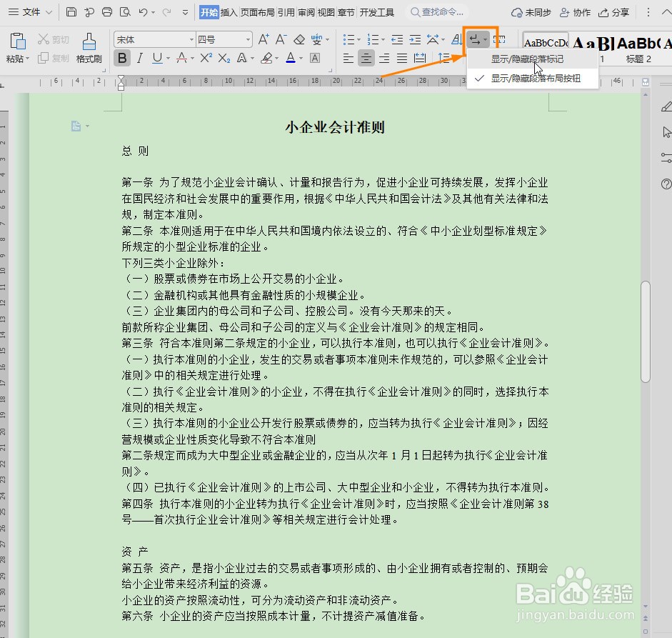Click the distributed alignment icon
Viewport: 672px width, 638px height.
[x=420, y=58]
